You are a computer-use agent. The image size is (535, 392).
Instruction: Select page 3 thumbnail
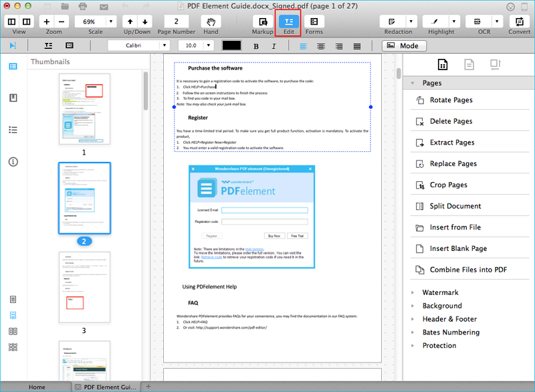[x=84, y=287]
